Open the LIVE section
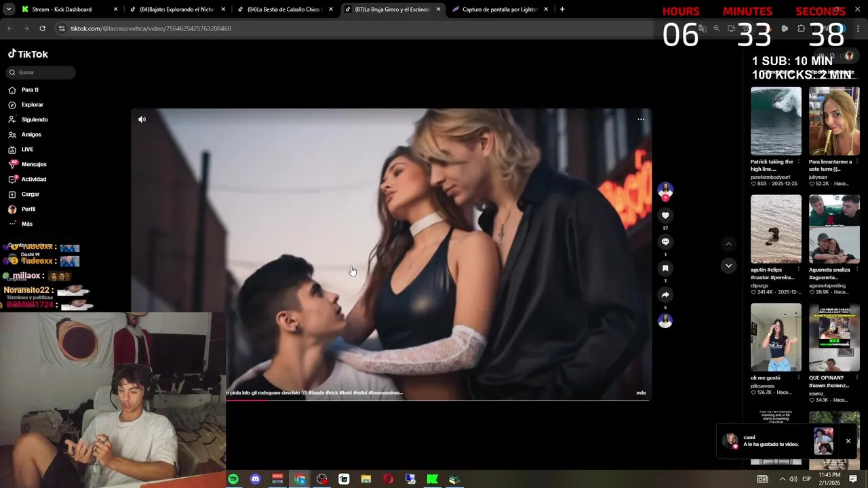The height and width of the screenshot is (488, 868). pos(21,149)
